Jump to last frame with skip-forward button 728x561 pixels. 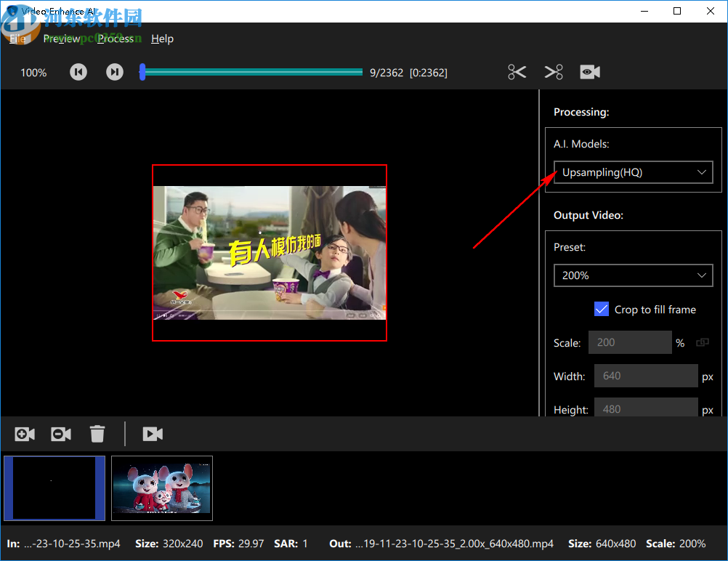coord(114,71)
